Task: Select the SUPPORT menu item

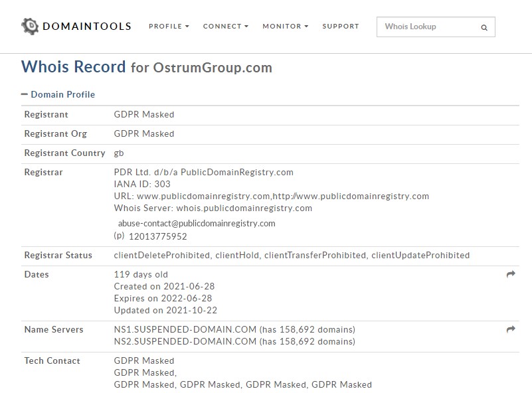Action: tap(340, 27)
